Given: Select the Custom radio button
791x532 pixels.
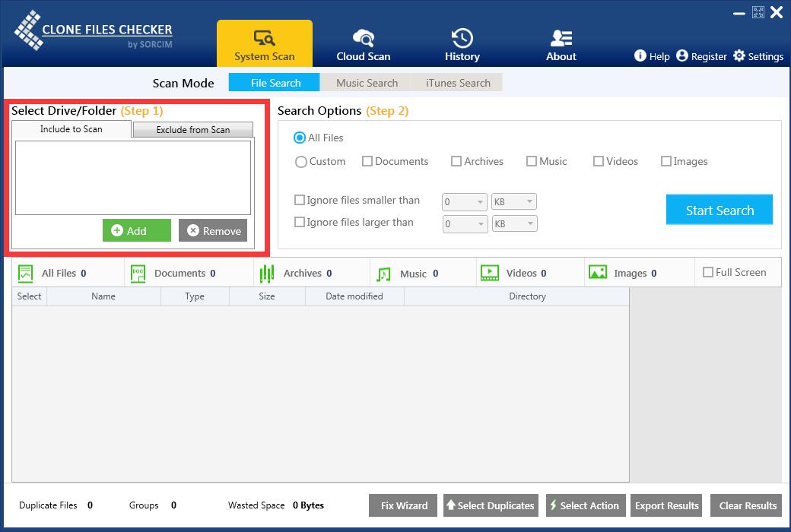Looking at the screenshot, I should point(301,162).
